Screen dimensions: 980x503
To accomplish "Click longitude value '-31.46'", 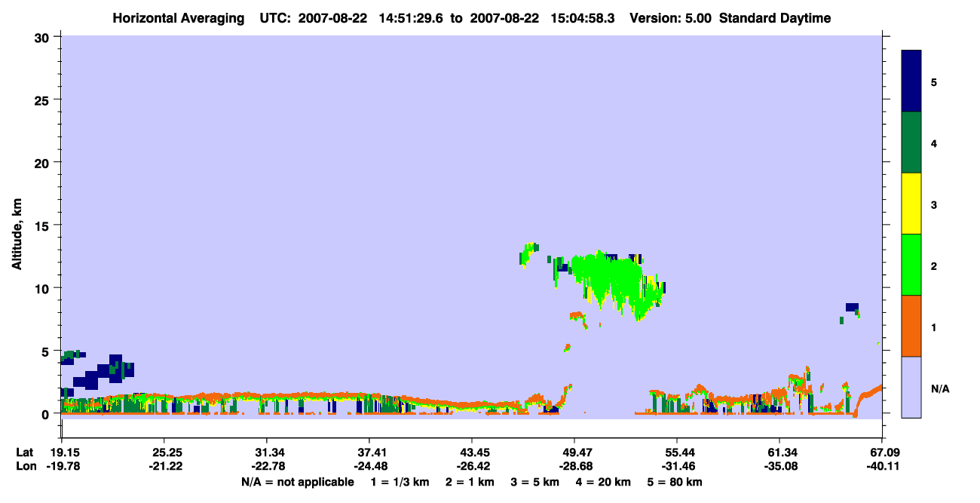I will click(677, 466).
